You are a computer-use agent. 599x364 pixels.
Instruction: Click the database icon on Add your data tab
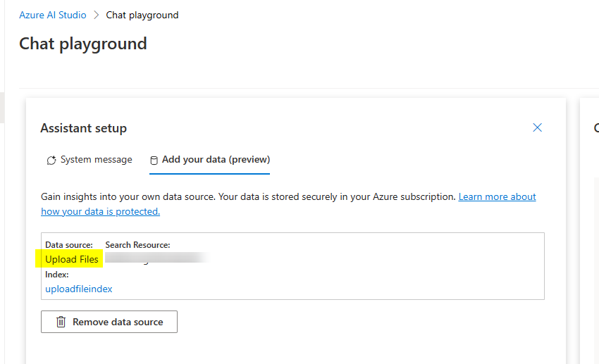point(154,161)
